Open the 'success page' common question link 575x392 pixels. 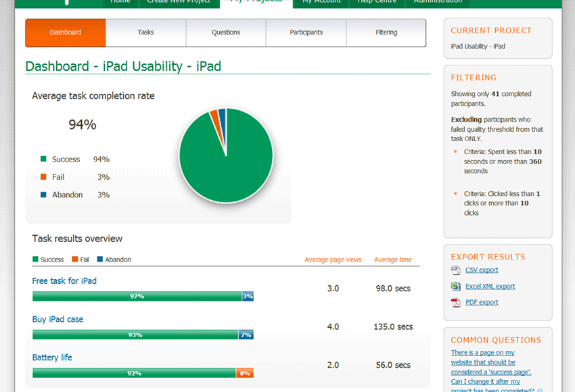(491, 372)
